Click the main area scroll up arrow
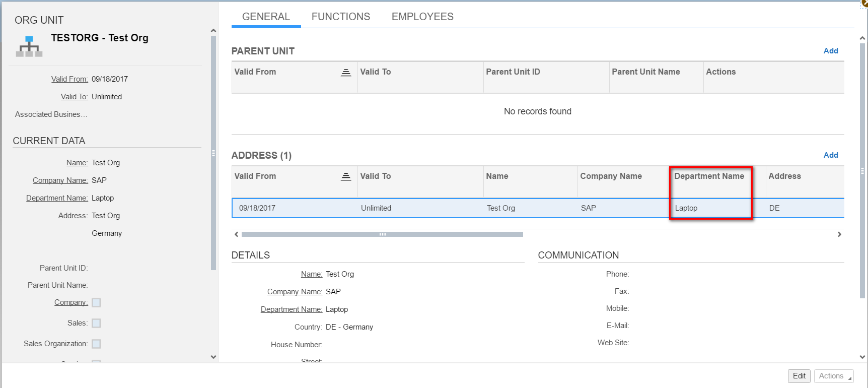 point(862,38)
